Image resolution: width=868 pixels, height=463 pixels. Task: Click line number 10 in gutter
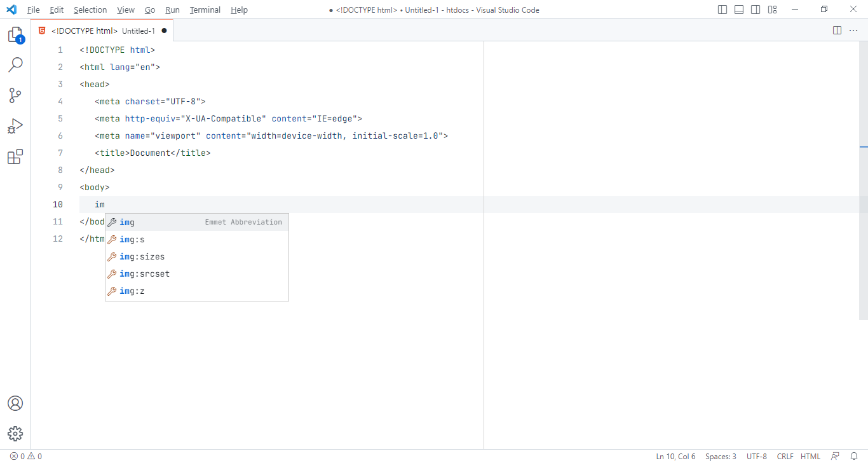point(58,204)
